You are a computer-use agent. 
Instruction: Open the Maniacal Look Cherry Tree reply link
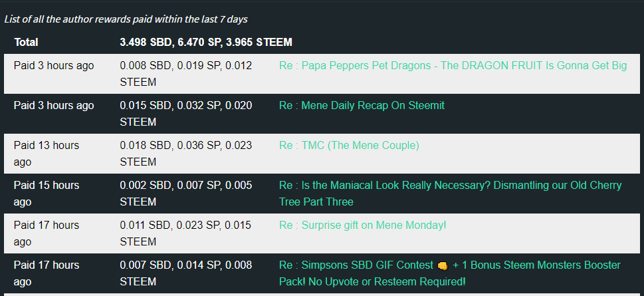click(451, 194)
